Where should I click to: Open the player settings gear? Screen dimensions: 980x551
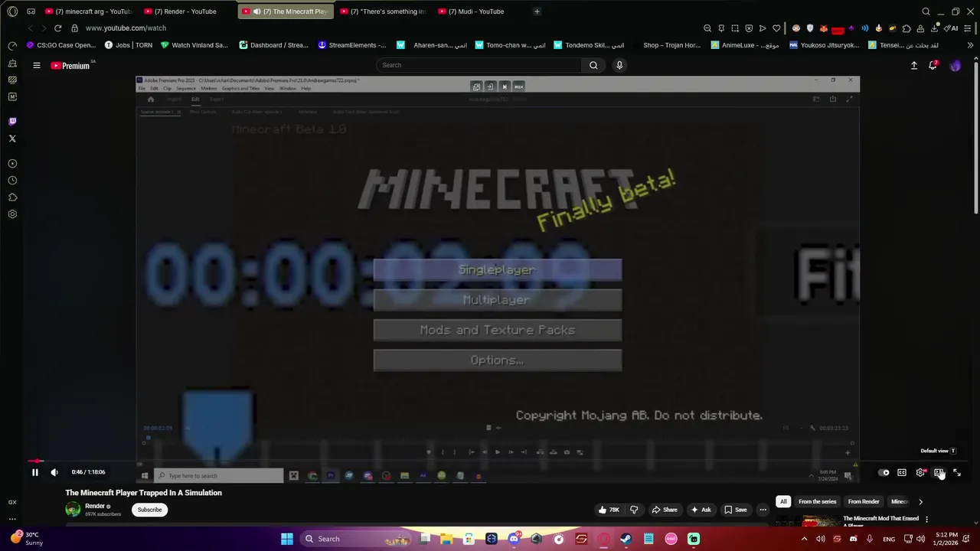[920, 472]
